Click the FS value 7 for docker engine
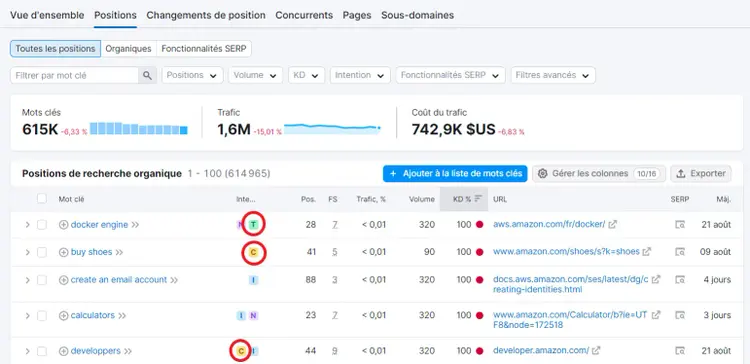The image size is (750, 364). pos(334,225)
